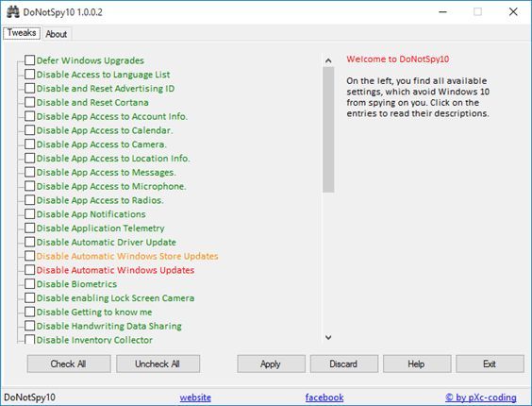Select Disable and Reset Cortana label

pos(92,102)
